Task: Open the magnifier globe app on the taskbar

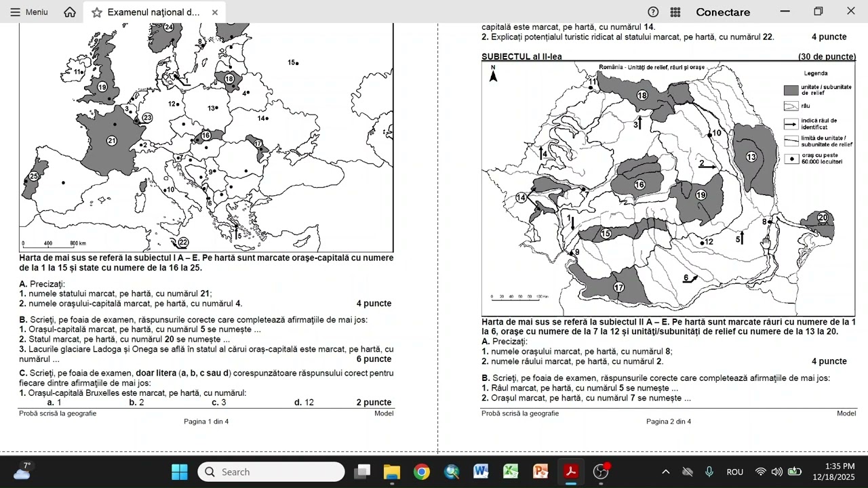Action: click(x=452, y=472)
